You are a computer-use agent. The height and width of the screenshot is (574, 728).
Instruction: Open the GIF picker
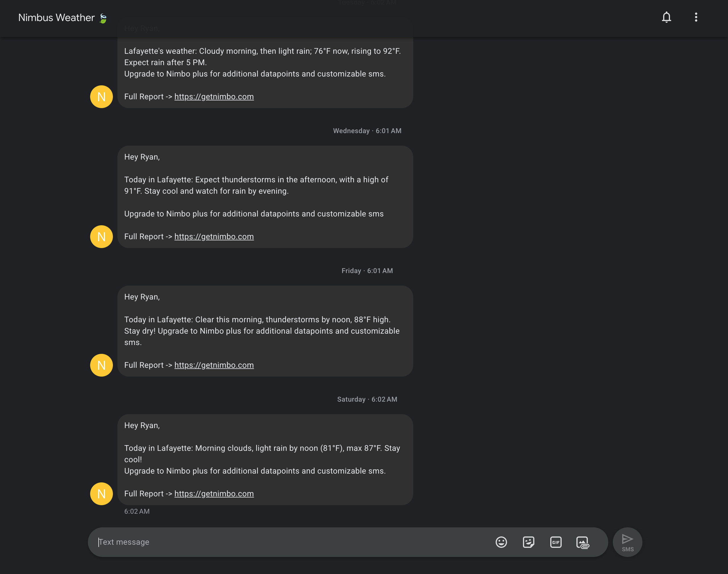coord(556,542)
